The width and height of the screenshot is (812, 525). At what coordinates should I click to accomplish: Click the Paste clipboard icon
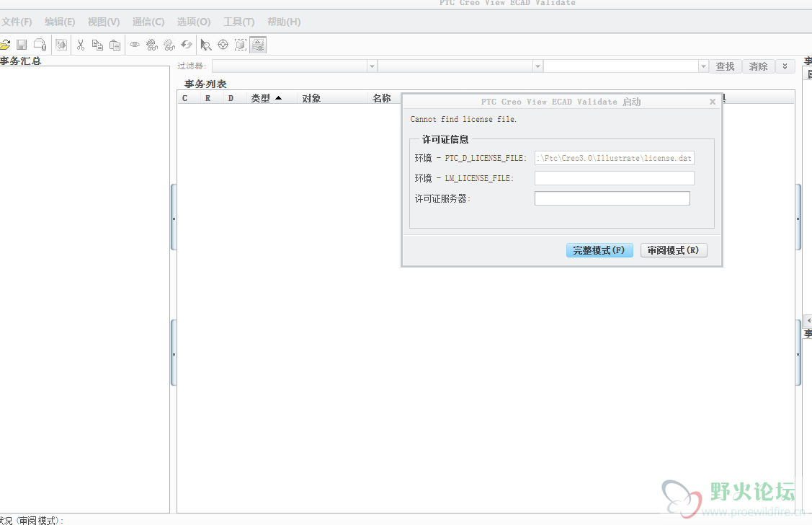[x=115, y=45]
